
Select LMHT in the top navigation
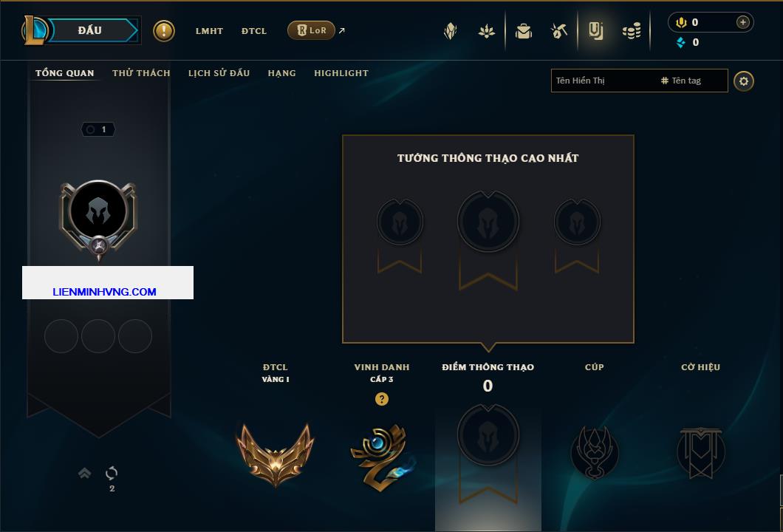(x=209, y=31)
